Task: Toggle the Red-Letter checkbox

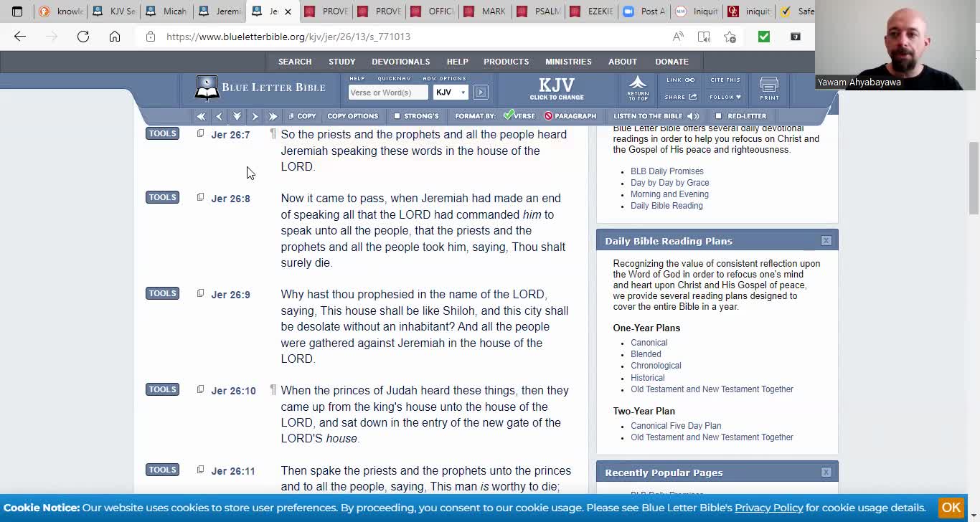Action: tap(718, 116)
